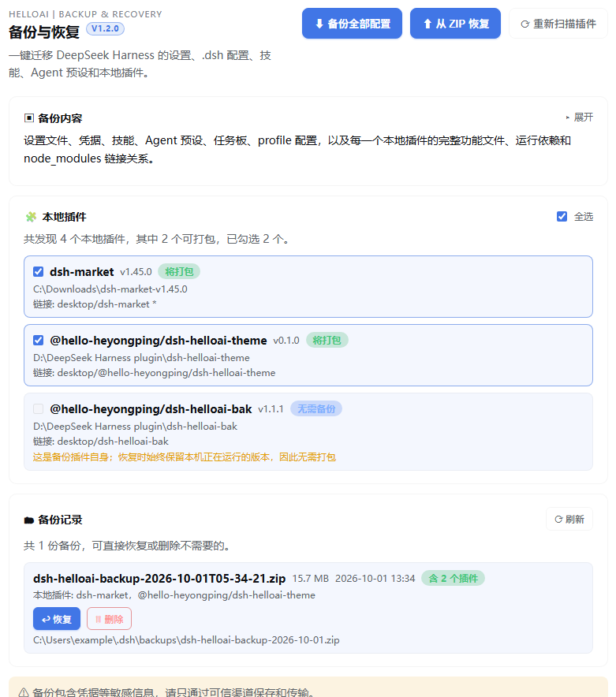Click the 重新扫描插件 button
616x697 pixels.
[x=558, y=24]
